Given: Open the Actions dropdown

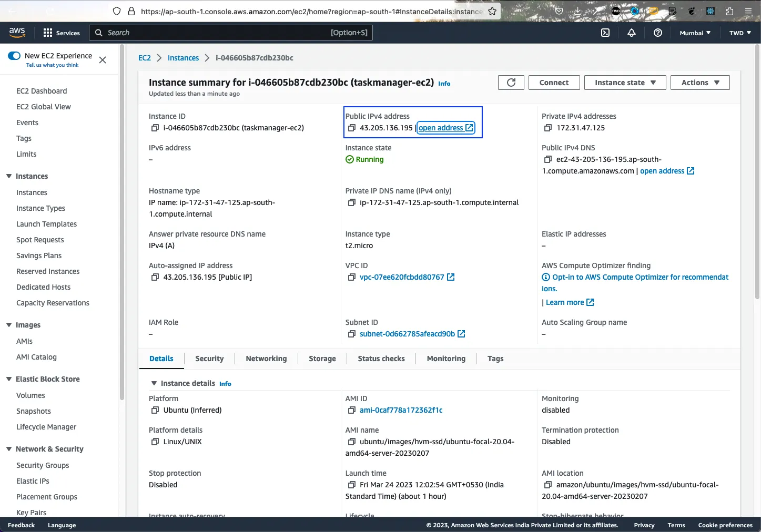Looking at the screenshot, I should [x=700, y=83].
